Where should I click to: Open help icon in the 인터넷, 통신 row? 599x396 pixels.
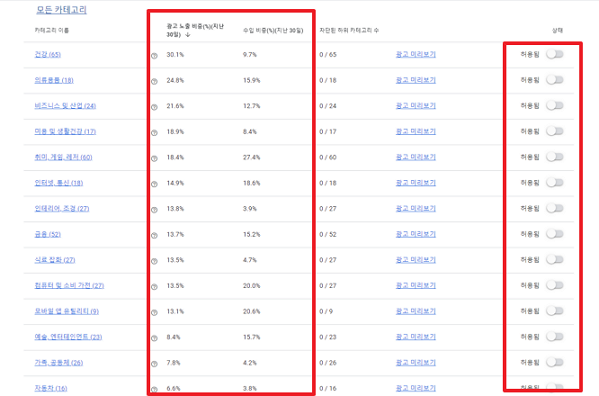(x=154, y=184)
